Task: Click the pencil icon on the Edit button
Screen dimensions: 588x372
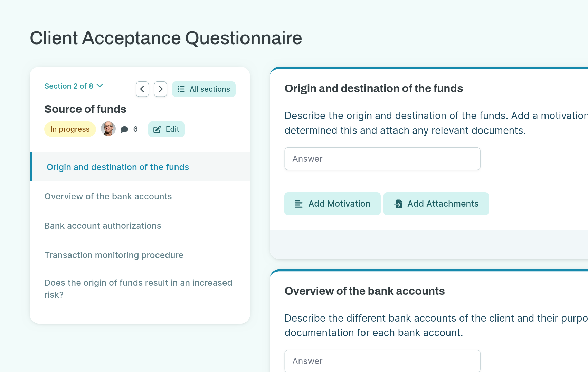Action: pos(157,129)
